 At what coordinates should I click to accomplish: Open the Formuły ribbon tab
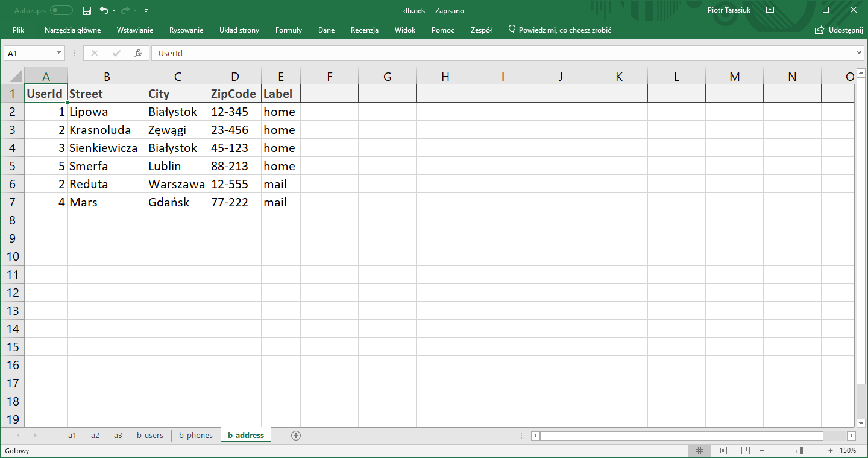[x=288, y=30]
